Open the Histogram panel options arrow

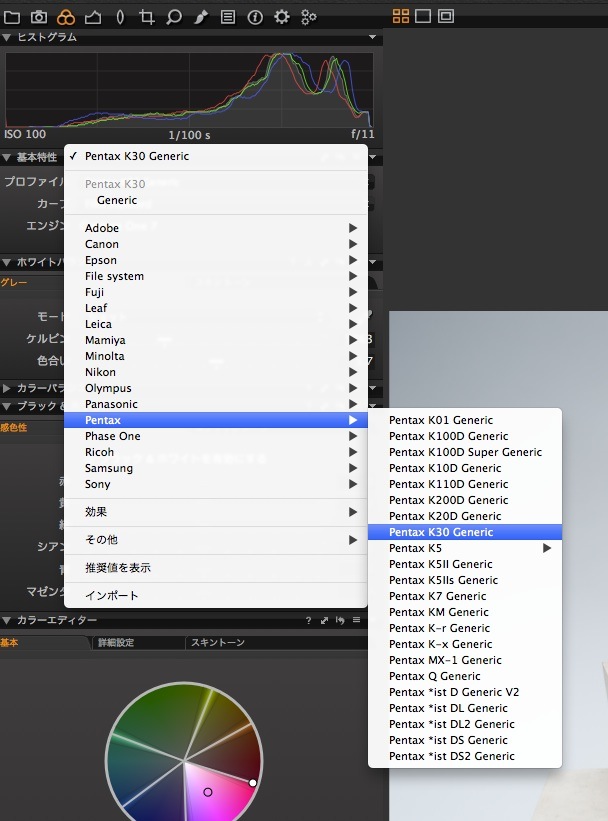(372, 37)
